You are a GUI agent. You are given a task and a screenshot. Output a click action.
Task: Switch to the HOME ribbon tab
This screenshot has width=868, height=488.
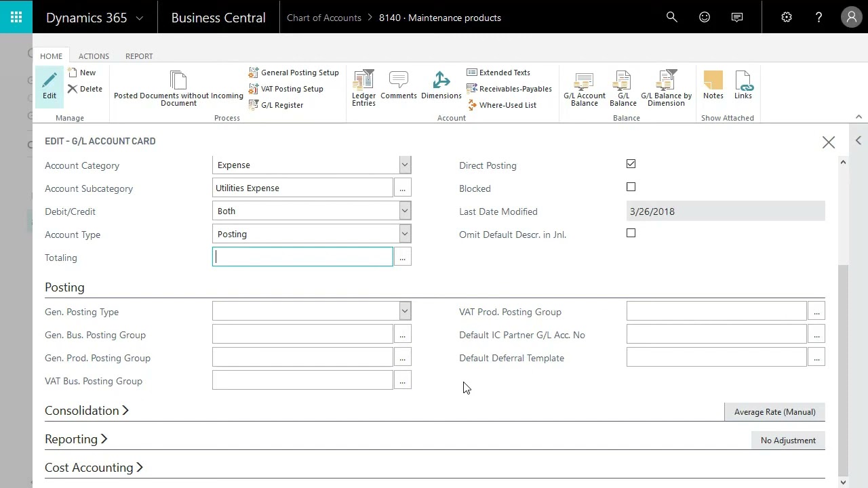pos(51,56)
